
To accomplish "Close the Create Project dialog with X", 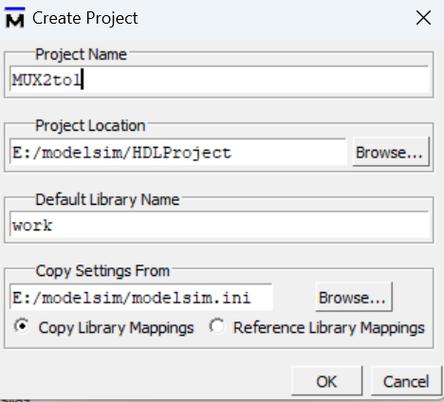I will pyautogui.click(x=423, y=17).
